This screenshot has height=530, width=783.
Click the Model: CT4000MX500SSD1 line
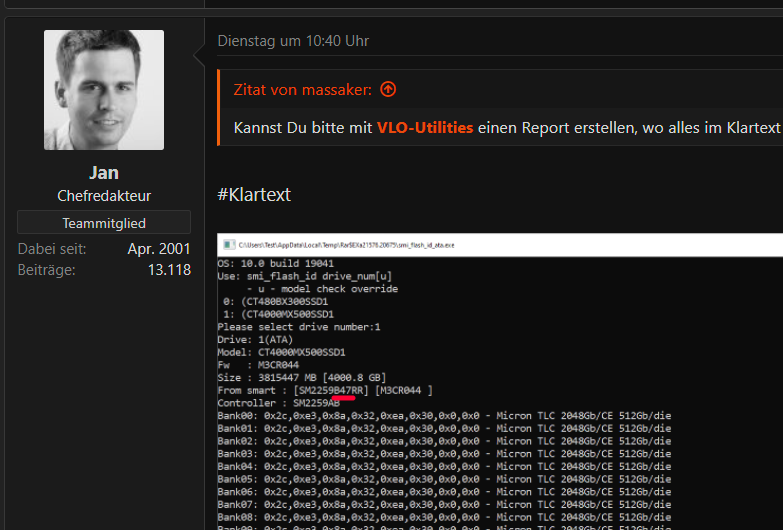coord(281,353)
